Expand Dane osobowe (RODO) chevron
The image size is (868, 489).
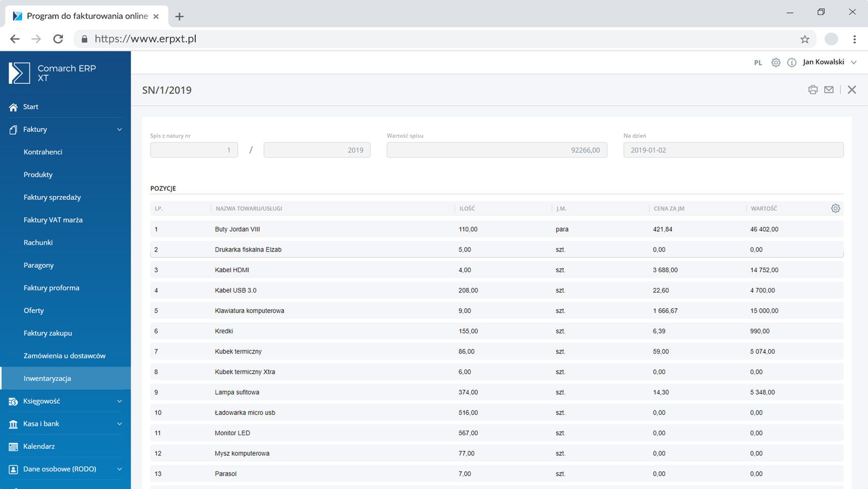pos(120,469)
